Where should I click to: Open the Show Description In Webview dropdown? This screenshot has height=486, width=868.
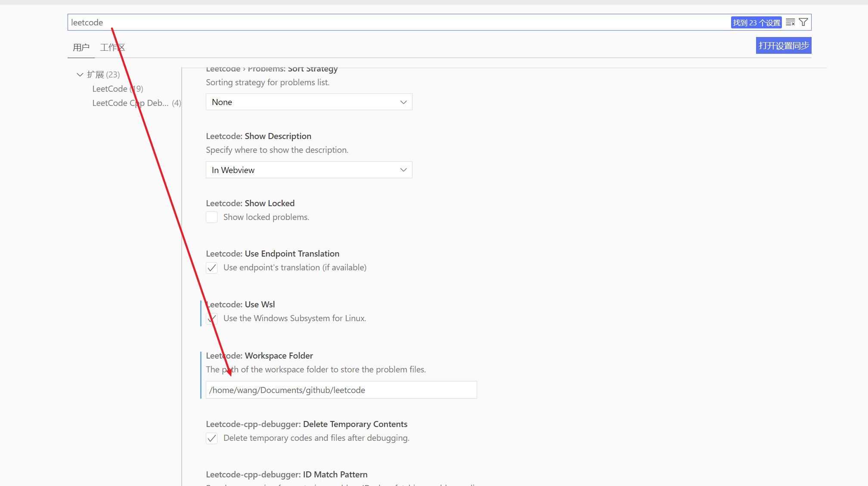309,170
